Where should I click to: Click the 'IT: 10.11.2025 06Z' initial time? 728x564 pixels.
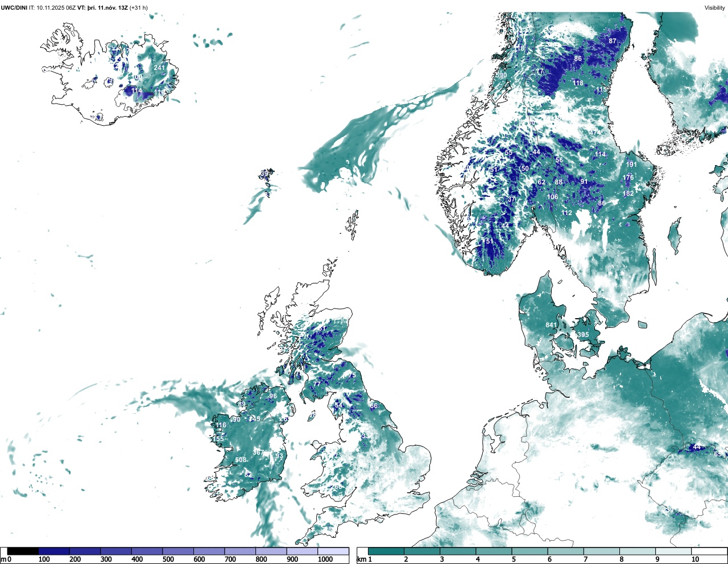pos(52,7)
